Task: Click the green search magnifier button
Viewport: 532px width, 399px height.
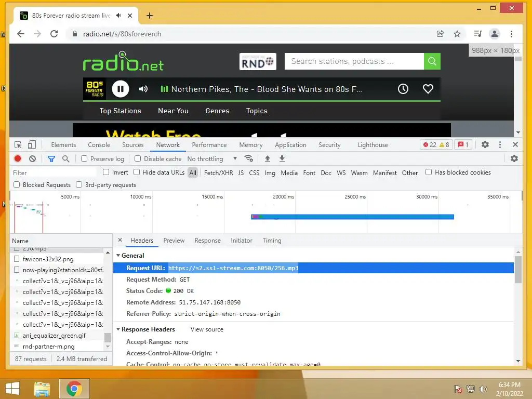Action: coord(432,61)
